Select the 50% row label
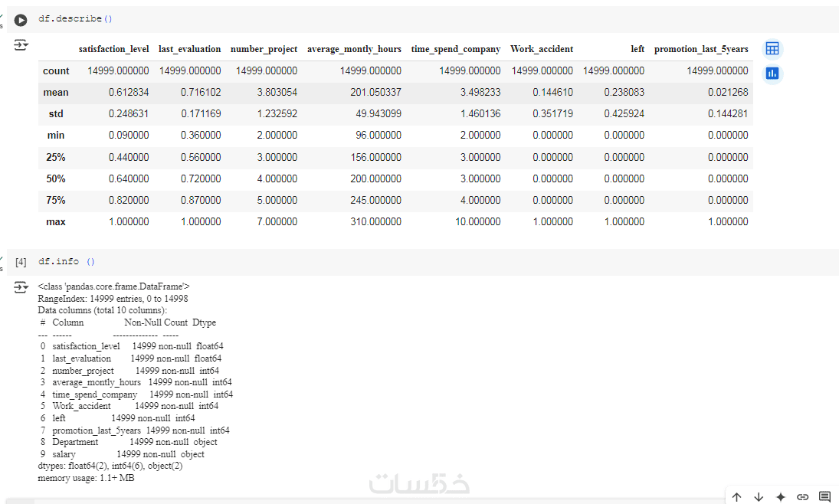 [x=56, y=178]
